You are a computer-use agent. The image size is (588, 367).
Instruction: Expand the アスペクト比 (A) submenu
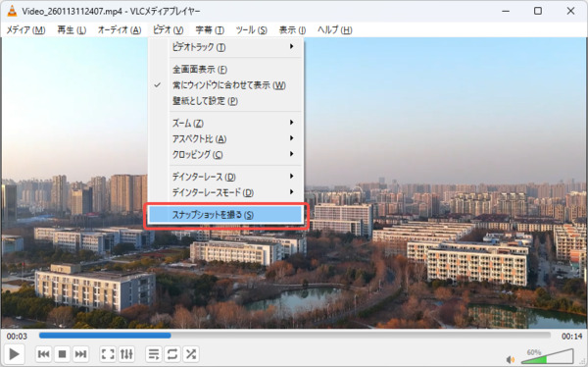tap(225, 138)
